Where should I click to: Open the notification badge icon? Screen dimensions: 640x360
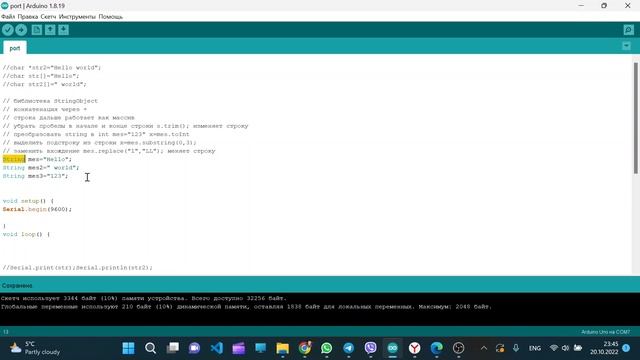click(626, 348)
